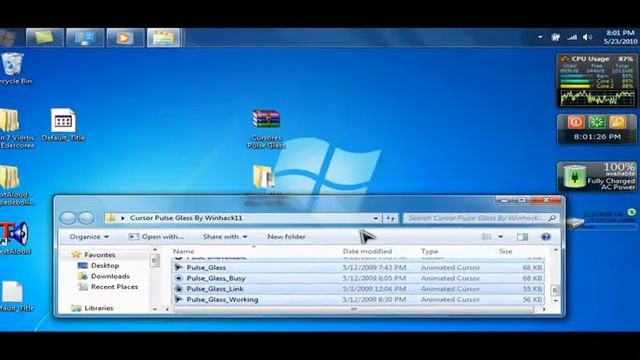This screenshot has height=360, width=640.
Task: Refresh the Explorer folder view
Action: (390, 218)
